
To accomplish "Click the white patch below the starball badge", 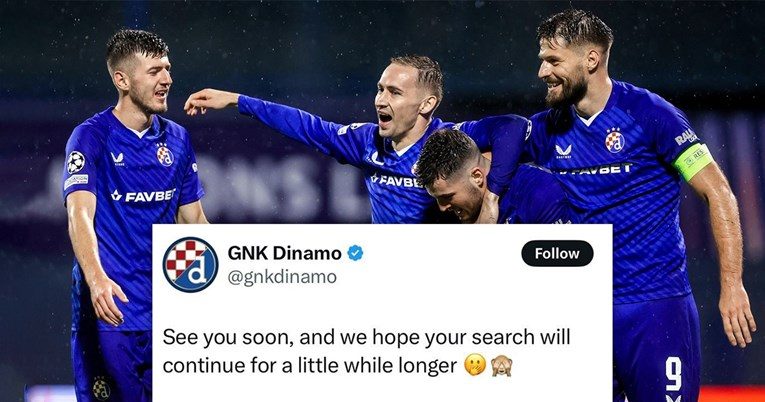I will pyautogui.click(x=76, y=181).
